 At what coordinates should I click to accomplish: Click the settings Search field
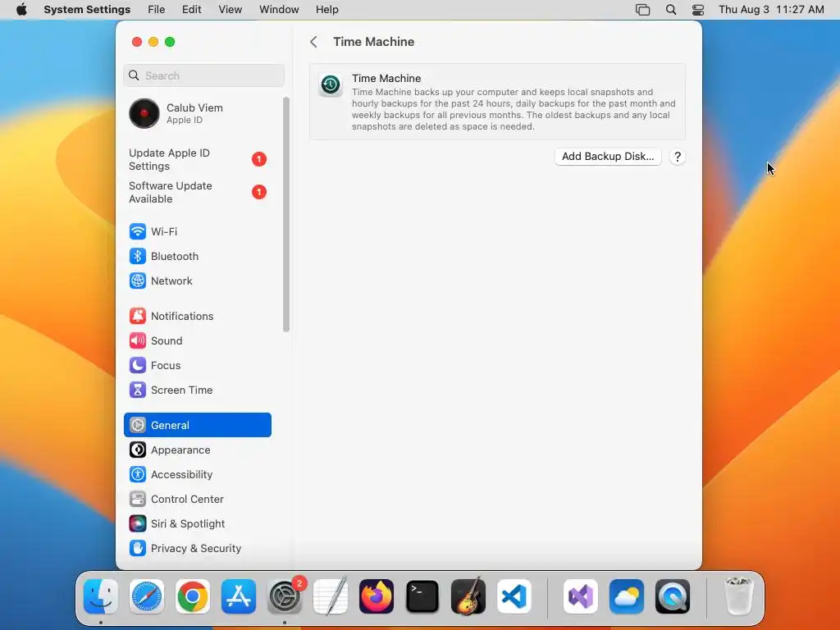[x=203, y=75]
